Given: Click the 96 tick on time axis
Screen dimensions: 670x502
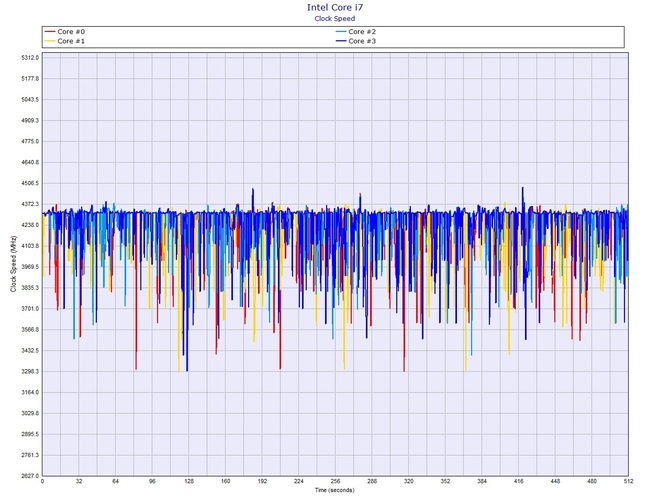Looking at the screenshot, I should tap(152, 481).
